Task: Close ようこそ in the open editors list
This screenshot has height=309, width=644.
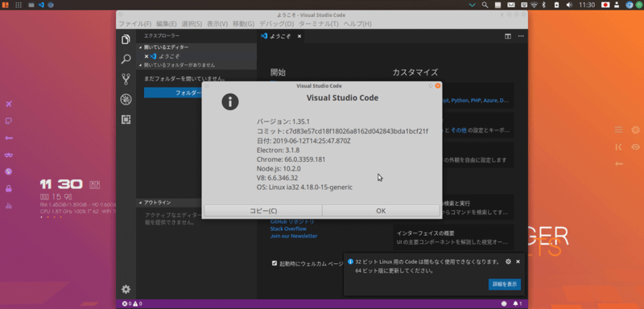Action: 147,56
